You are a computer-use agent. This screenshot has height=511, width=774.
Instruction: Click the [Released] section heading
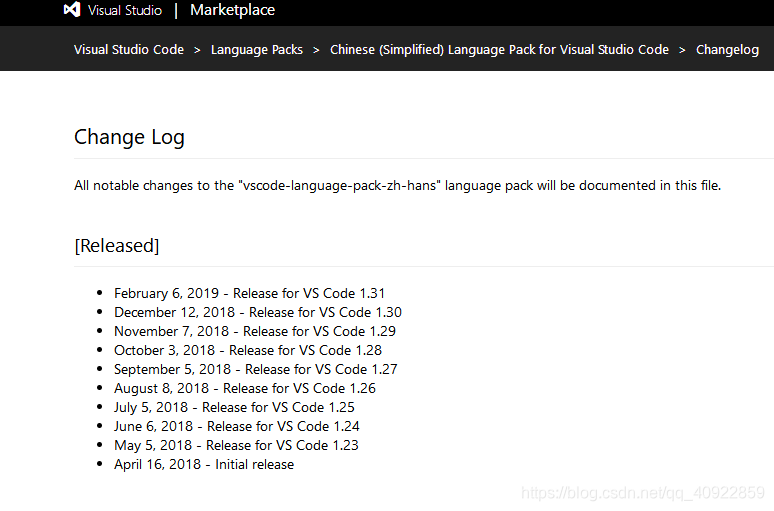pos(117,245)
